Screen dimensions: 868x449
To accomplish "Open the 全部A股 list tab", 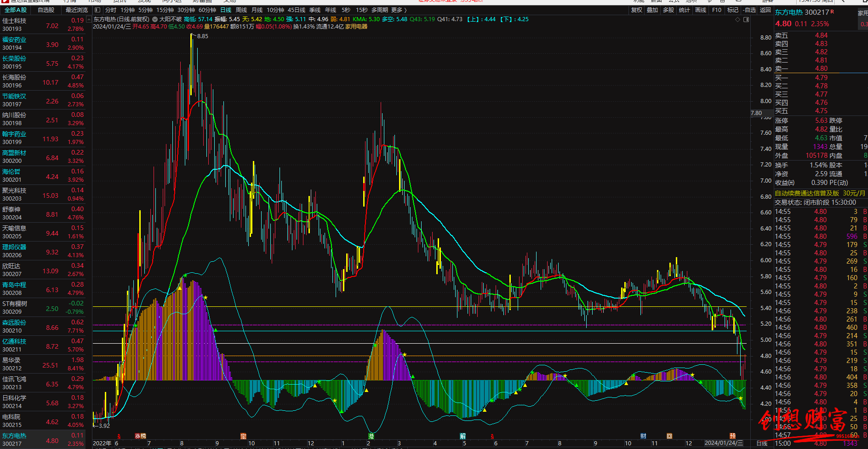I will (16, 10).
